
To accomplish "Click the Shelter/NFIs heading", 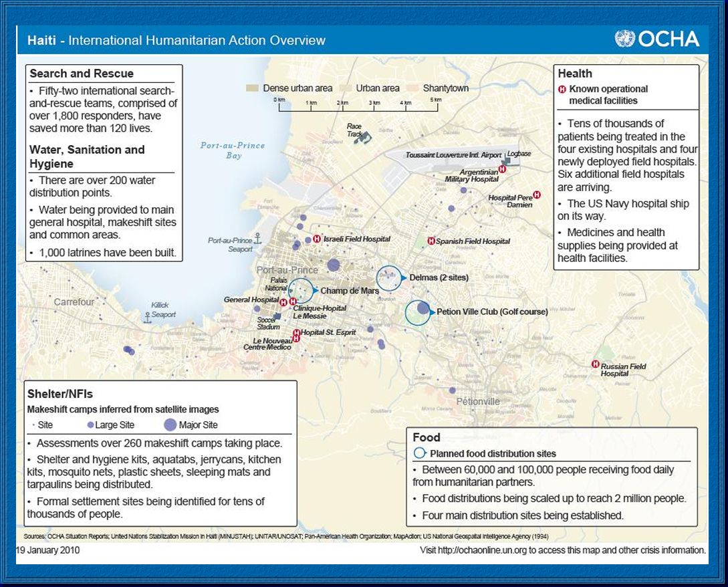I will point(60,394).
